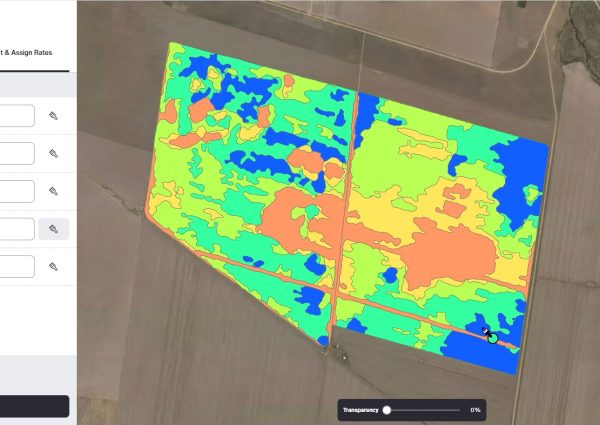Image resolution: width=600 pixels, height=425 pixels.
Task: Select the paint bucket icon in the first rate row
Action: pos(54,116)
